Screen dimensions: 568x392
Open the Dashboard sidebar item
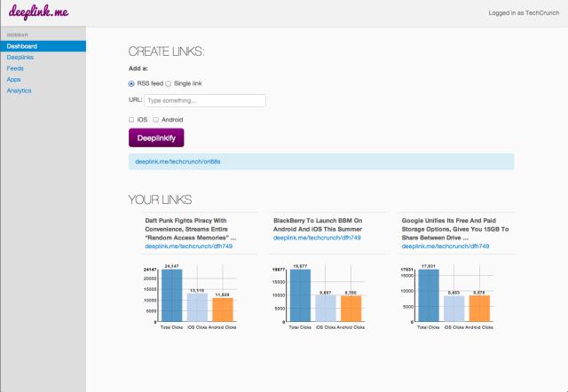tap(43, 46)
